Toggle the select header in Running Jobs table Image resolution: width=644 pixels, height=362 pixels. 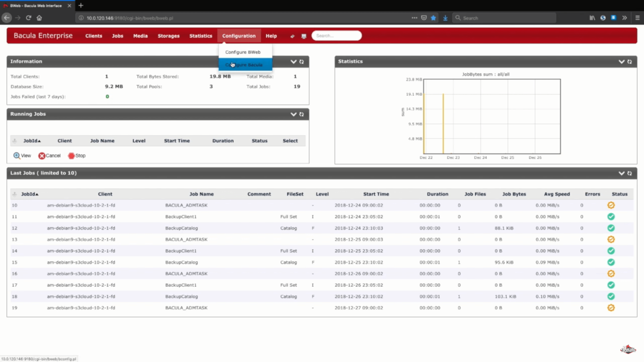(290, 140)
